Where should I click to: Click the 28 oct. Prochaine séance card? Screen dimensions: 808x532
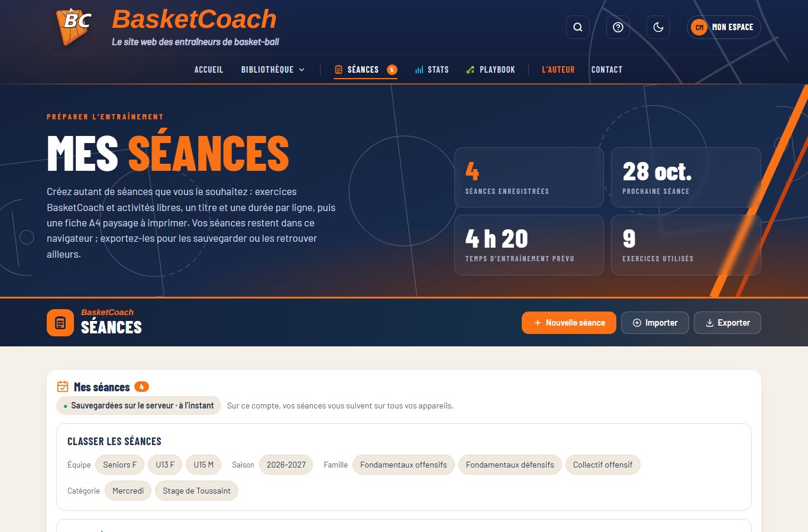686,177
